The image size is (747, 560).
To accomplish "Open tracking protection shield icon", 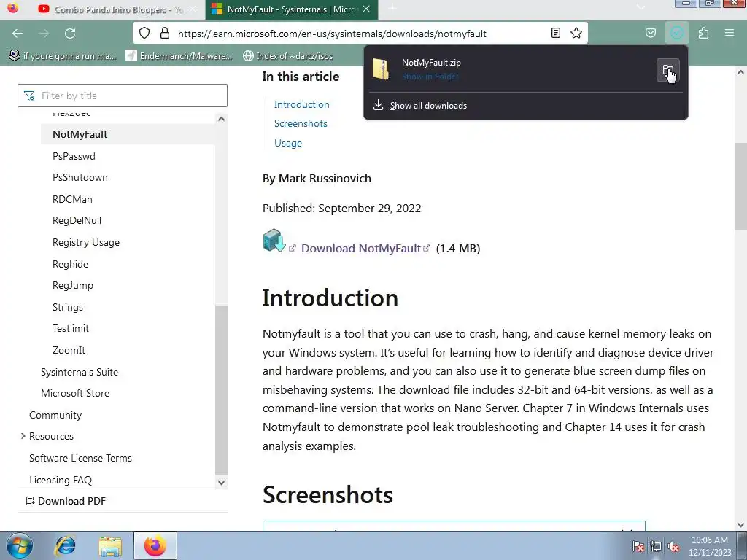I will click(x=144, y=33).
